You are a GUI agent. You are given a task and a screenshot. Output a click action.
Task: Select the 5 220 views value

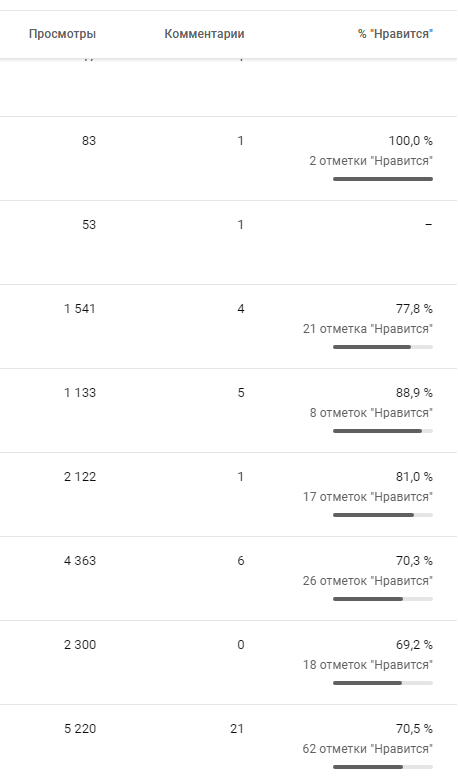tap(79, 729)
